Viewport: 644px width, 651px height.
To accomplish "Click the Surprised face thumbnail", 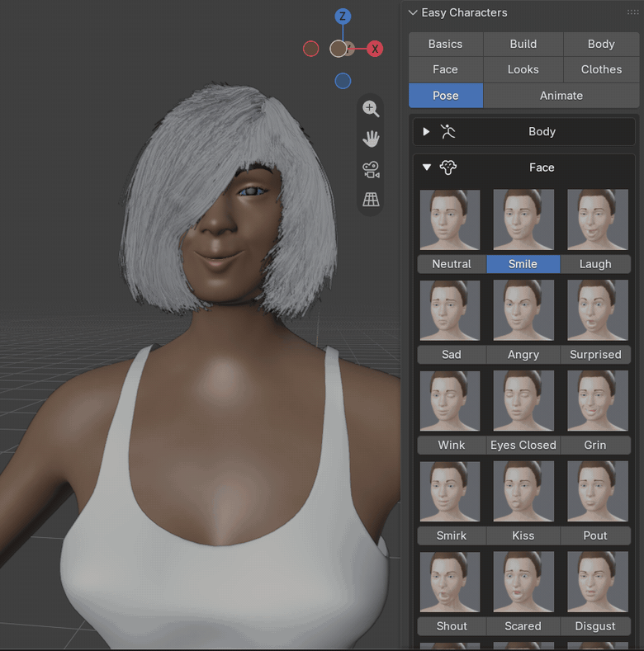I will pos(598,310).
